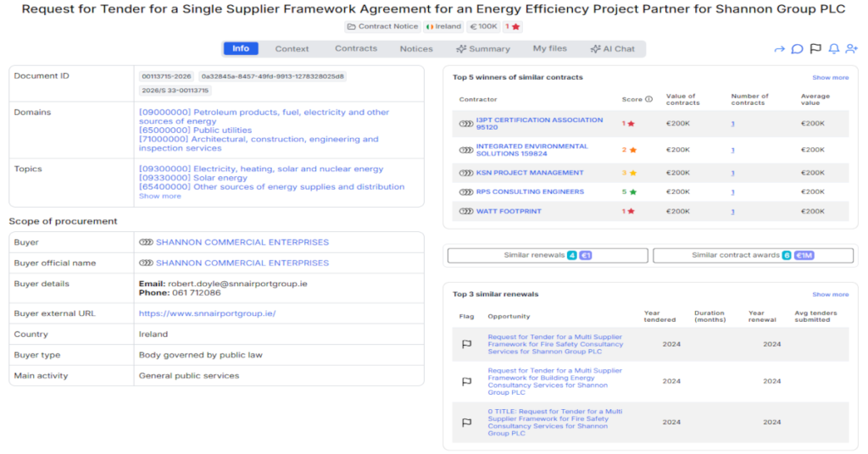Viewport: 868px width, 454px height.
Task: Click the share arrow icon
Action: click(780, 49)
